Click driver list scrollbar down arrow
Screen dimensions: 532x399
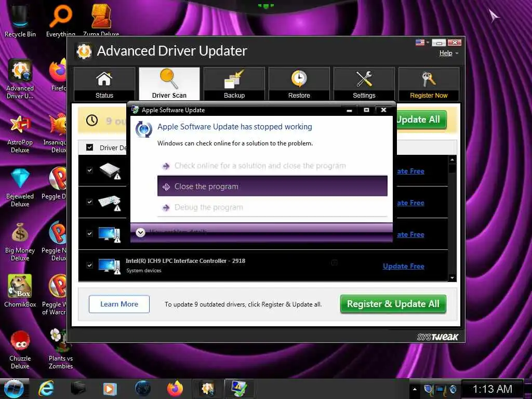coord(453,277)
